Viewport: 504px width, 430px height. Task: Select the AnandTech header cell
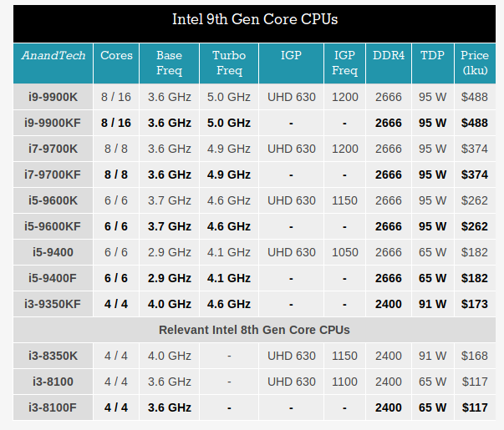point(53,63)
